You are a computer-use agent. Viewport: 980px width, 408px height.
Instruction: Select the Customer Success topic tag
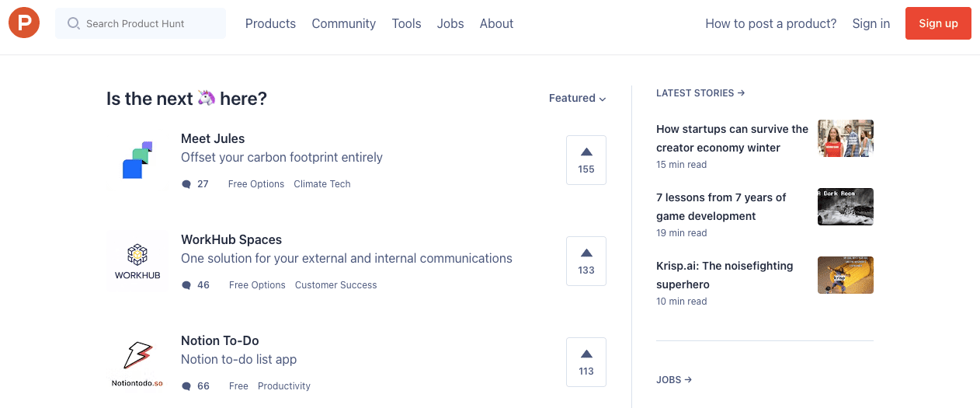tap(336, 285)
